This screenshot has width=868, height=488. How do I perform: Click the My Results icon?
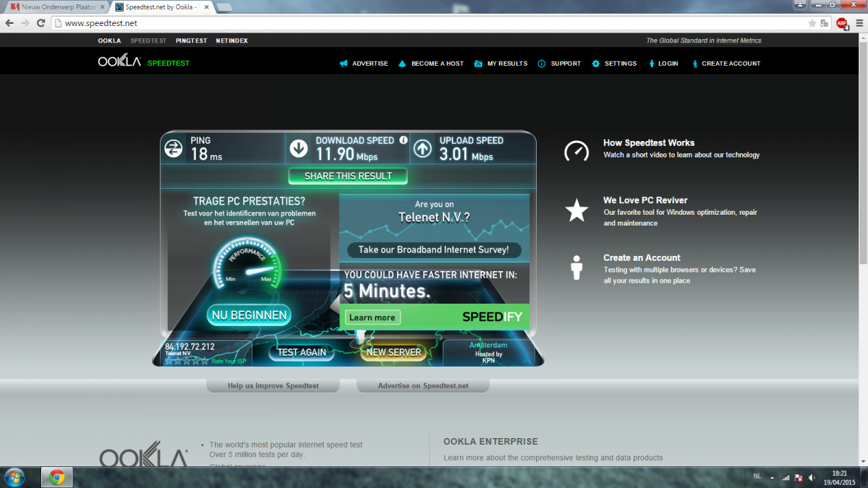tap(478, 64)
